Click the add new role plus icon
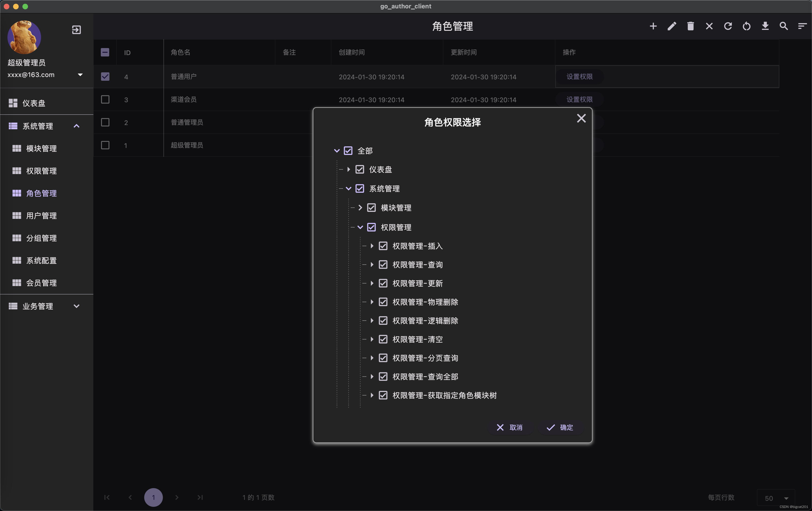Viewport: 812px width, 511px height. coord(653,26)
